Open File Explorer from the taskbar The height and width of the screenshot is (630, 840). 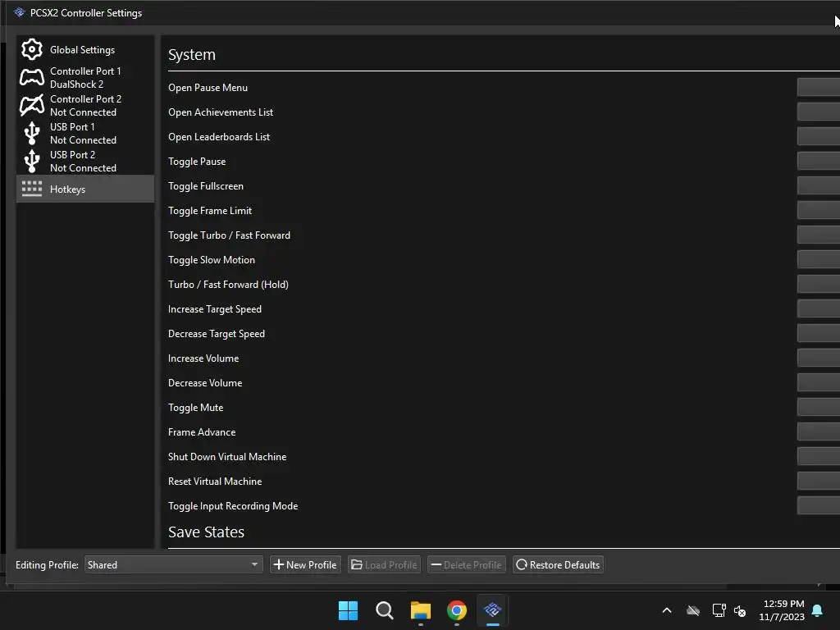[x=421, y=610]
